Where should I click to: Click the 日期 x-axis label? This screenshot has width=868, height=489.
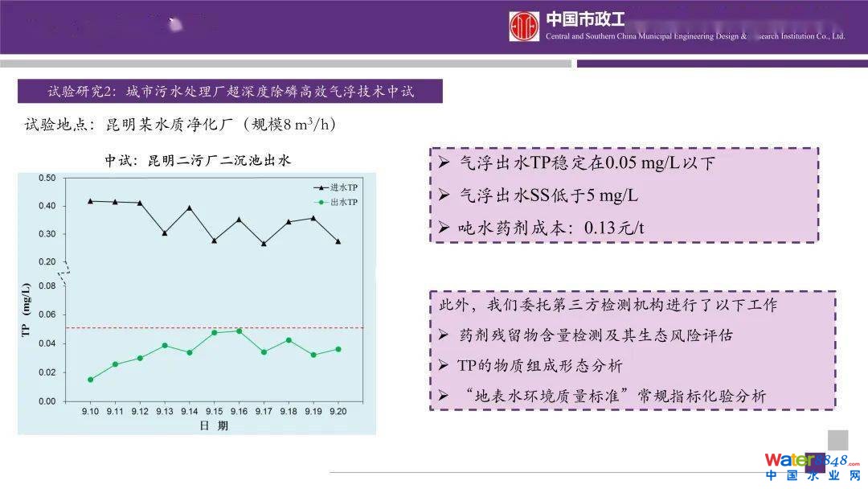[x=213, y=425]
